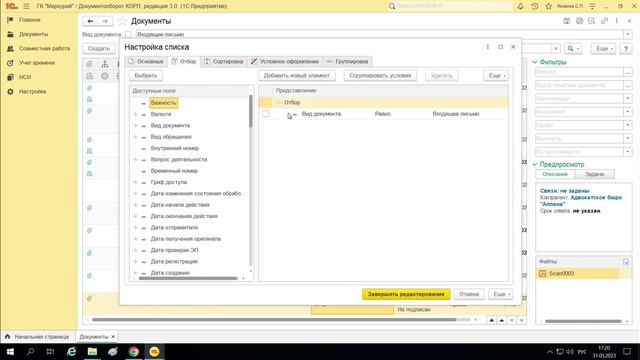Clear the search field with X button
Screen dimensions: 640x360
pos(556,48)
